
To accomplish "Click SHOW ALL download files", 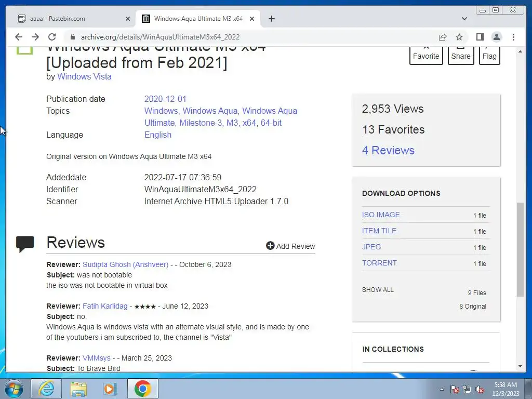I will point(378,290).
